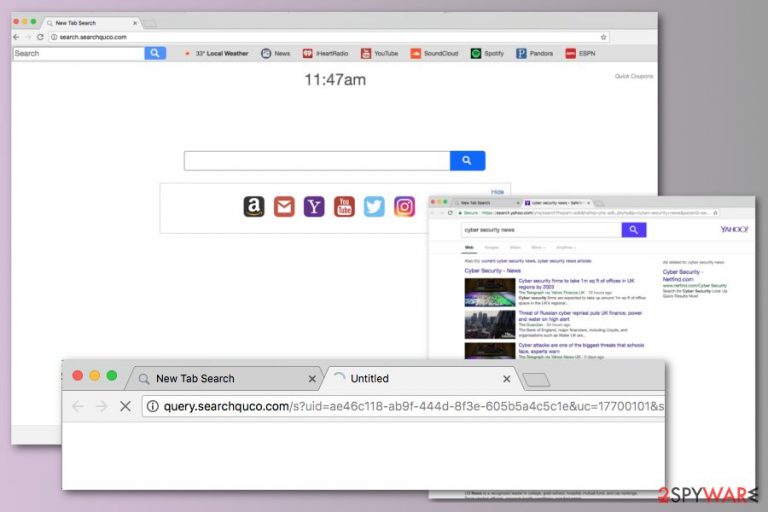Open Cyber Security Netfind.com ad link

682,275
